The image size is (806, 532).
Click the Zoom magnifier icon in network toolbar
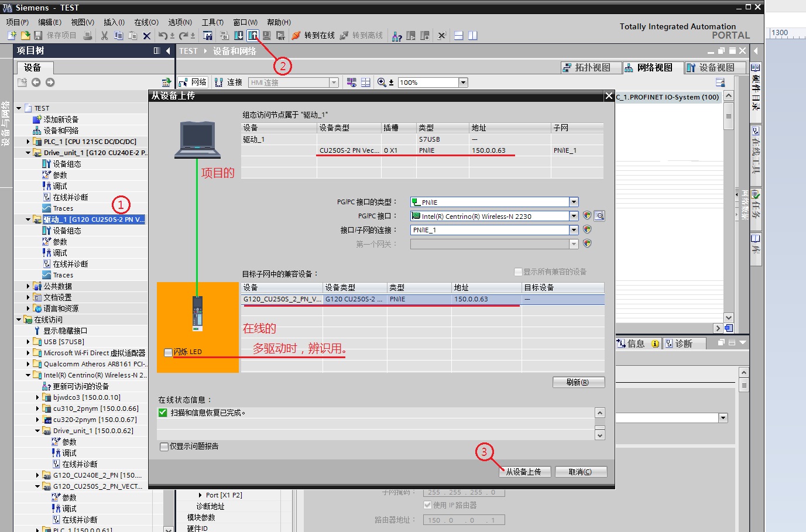pos(382,83)
